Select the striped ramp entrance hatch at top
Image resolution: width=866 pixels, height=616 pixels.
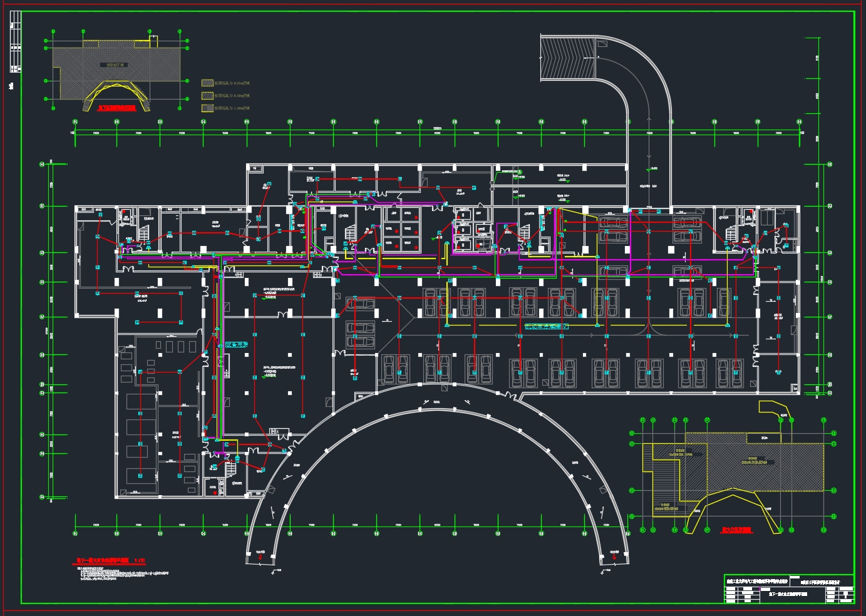(567, 58)
